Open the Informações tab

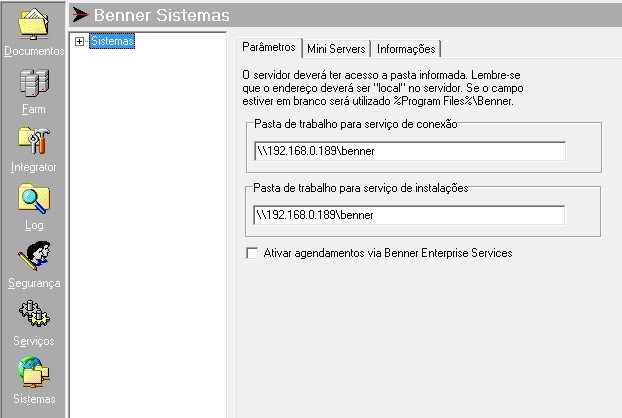[x=406, y=49]
